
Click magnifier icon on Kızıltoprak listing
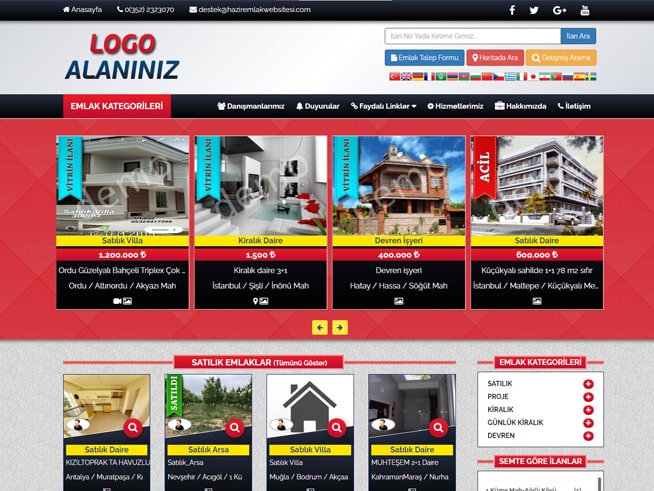pos(132,428)
